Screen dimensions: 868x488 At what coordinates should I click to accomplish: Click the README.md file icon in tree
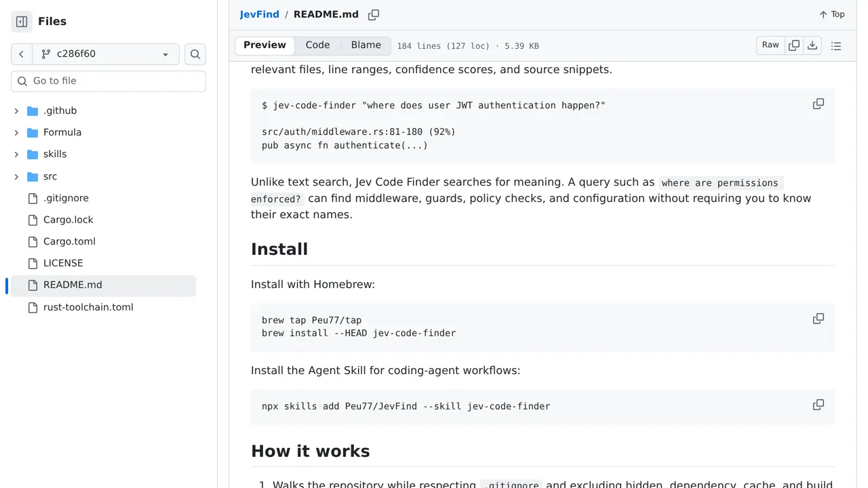pos(33,285)
